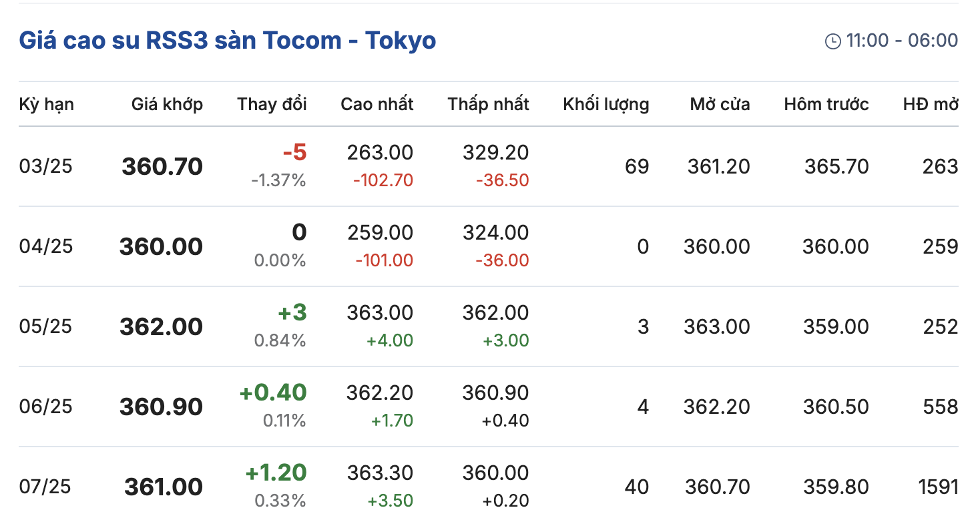
Task: Click the 360.70 matched price
Action: coord(162,166)
